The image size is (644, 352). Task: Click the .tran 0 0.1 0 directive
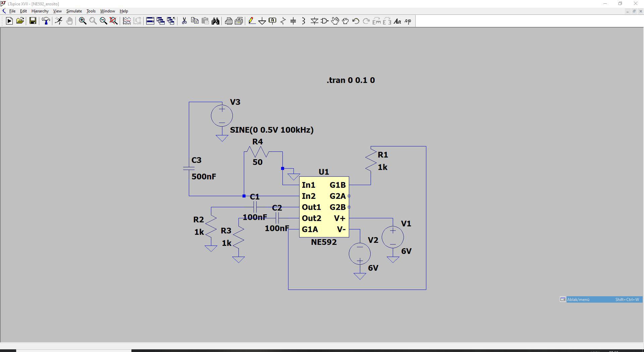coord(351,80)
